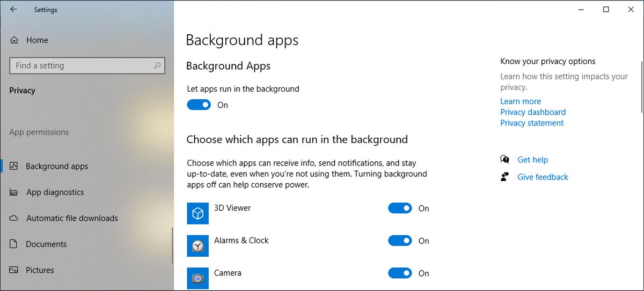The image size is (644, 291).
Task: Disable Alarms & Clock background toggle
Action: coord(400,241)
